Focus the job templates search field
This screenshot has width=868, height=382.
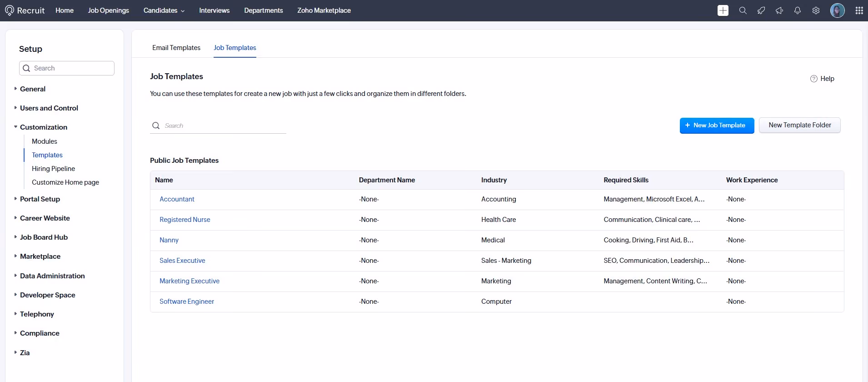pos(218,126)
